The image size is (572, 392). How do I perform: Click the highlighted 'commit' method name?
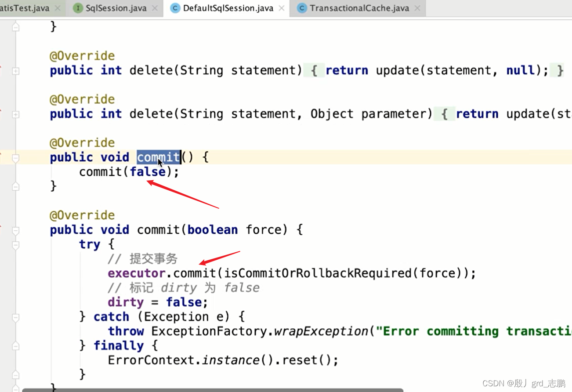(159, 157)
